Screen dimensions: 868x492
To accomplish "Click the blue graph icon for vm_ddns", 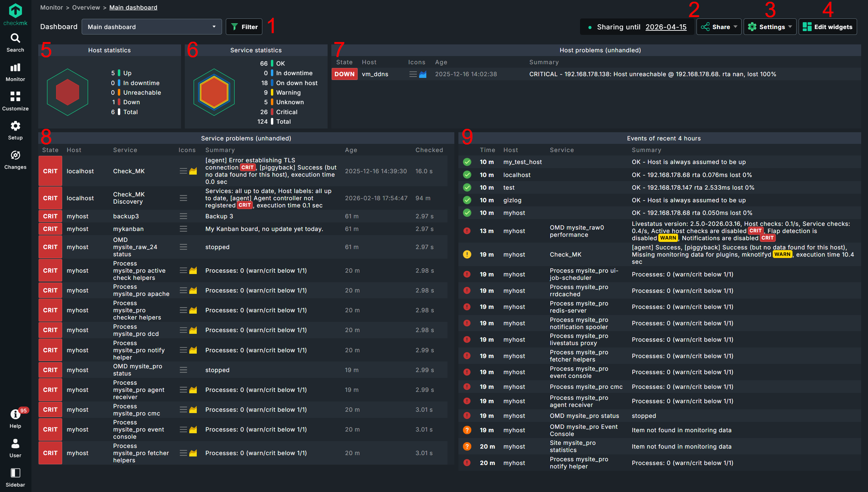I will coord(423,74).
